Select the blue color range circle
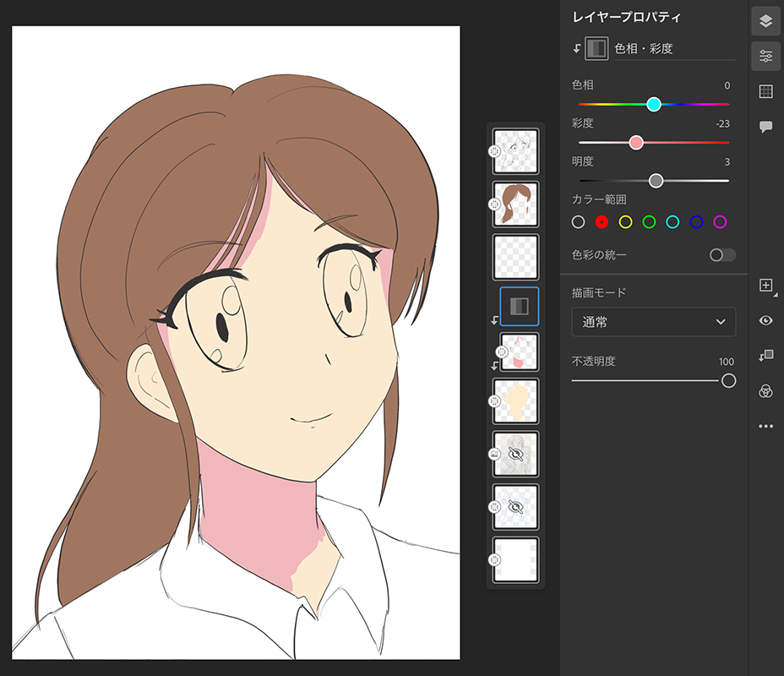The width and height of the screenshot is (784, 676). pyautogui.click(x=696, y=222)
